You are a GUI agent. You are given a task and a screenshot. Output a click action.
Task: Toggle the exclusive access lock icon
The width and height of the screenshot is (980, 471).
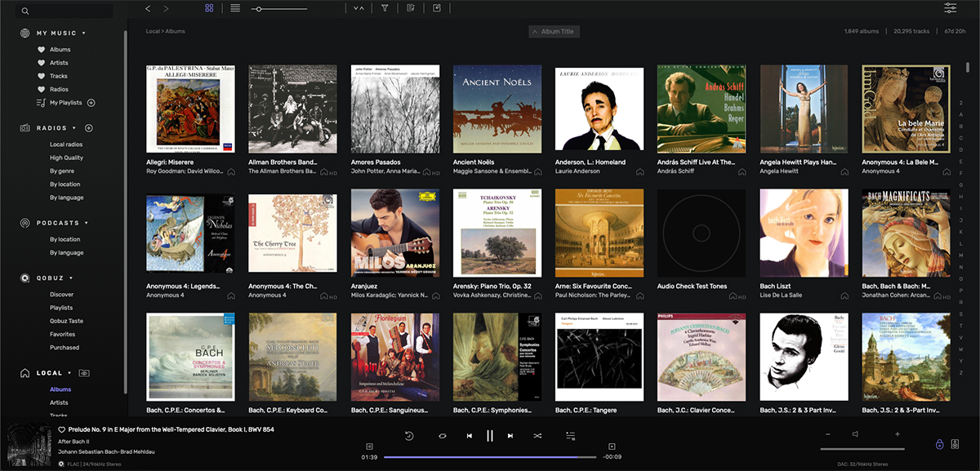(x=939, y=445)
